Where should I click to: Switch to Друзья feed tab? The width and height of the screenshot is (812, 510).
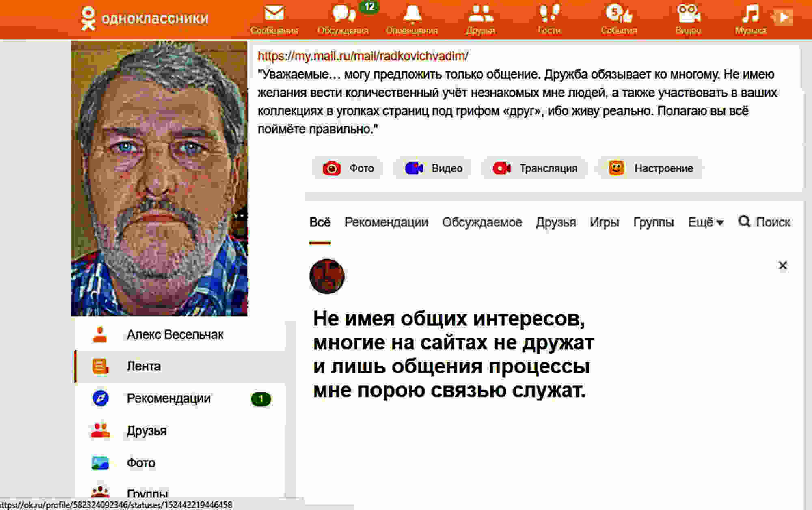556,222
